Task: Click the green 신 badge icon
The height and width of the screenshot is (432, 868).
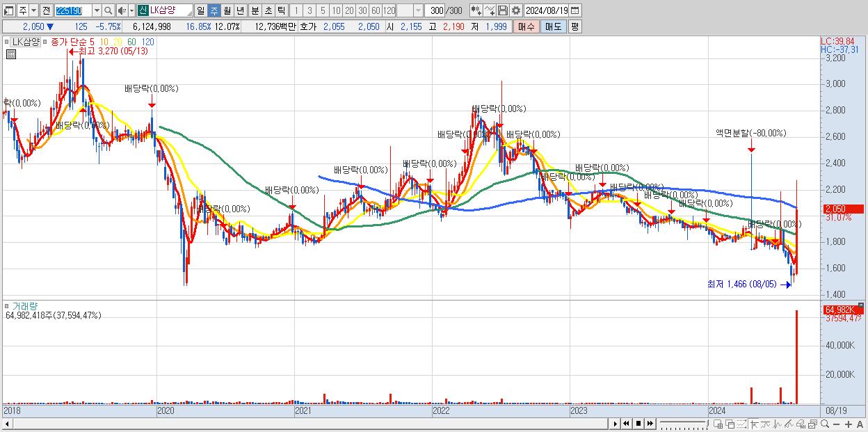Action: 143,10
